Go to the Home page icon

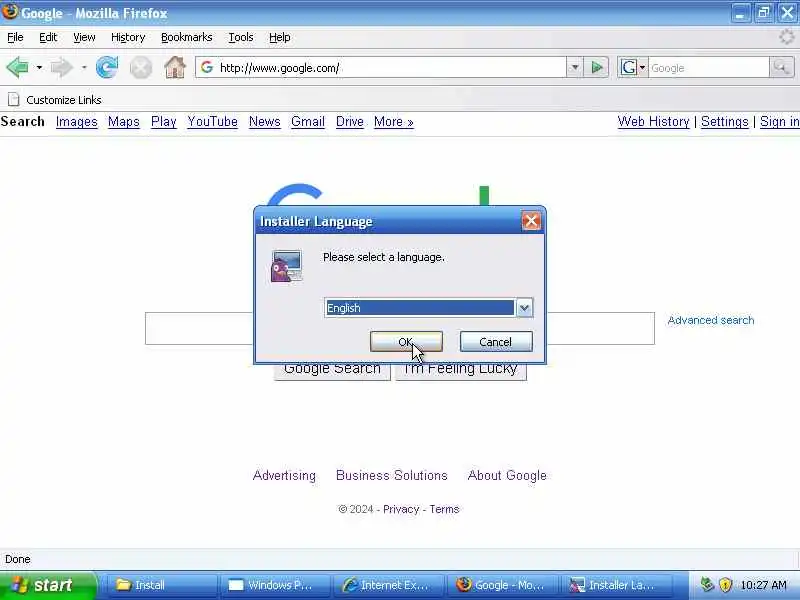point(174,67)
